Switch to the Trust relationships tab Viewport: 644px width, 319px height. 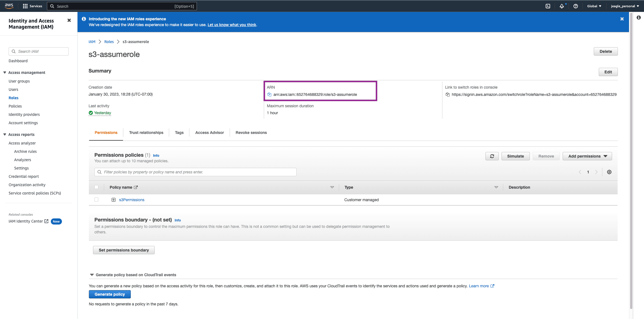point(146,133)
